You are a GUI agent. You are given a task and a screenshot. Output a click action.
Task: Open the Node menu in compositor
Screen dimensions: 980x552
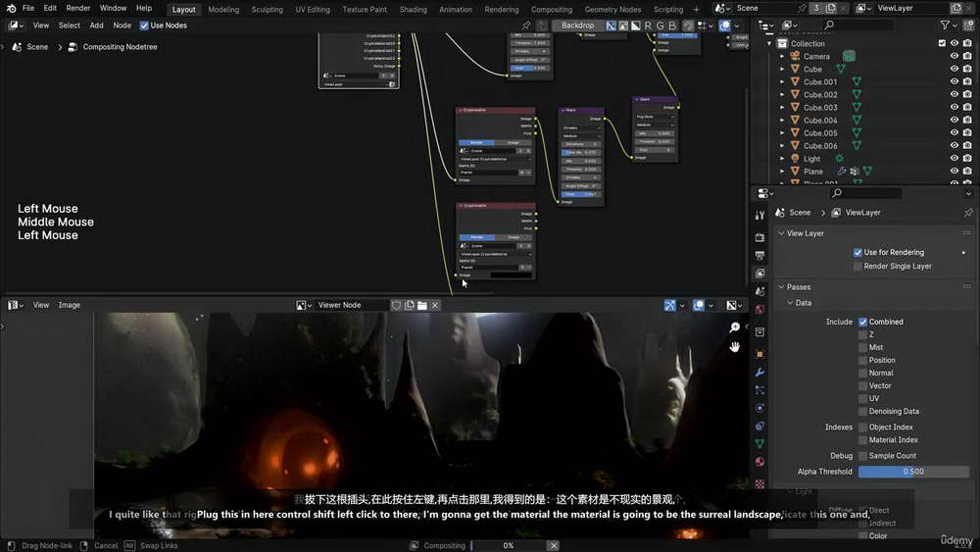click(x=122, y=25)
